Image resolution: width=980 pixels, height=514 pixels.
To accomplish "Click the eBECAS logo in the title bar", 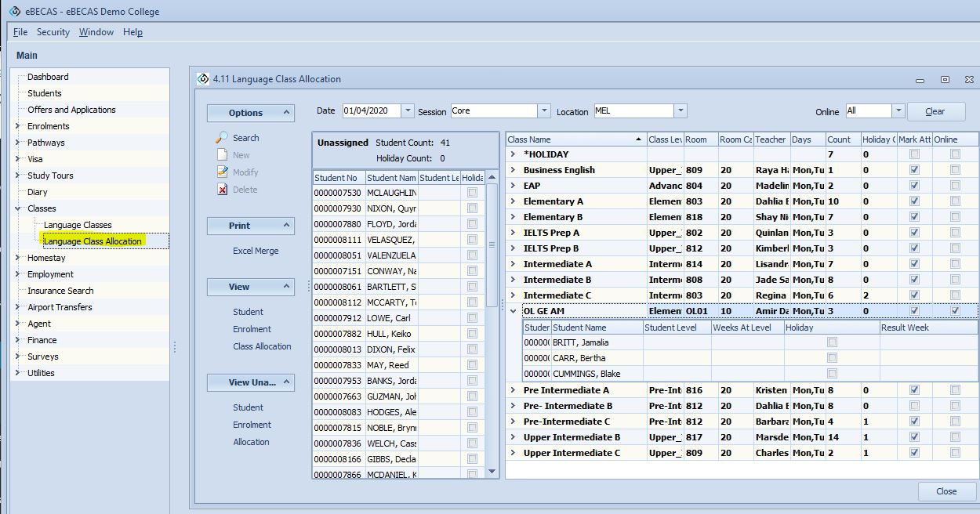I will pos(14,11).
